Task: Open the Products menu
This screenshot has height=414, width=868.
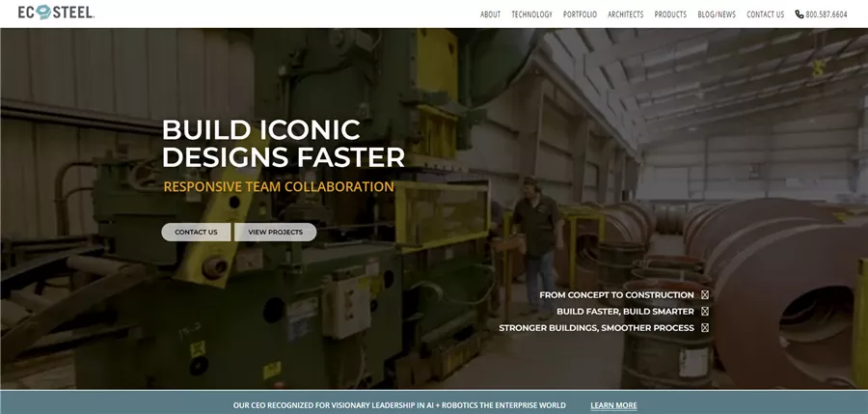Action: pos(670,14)
